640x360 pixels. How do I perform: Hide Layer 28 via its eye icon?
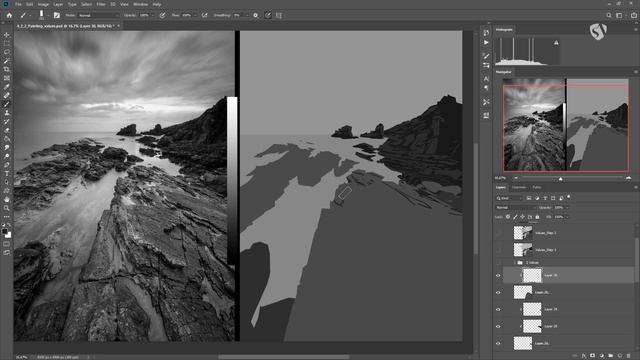498,327
